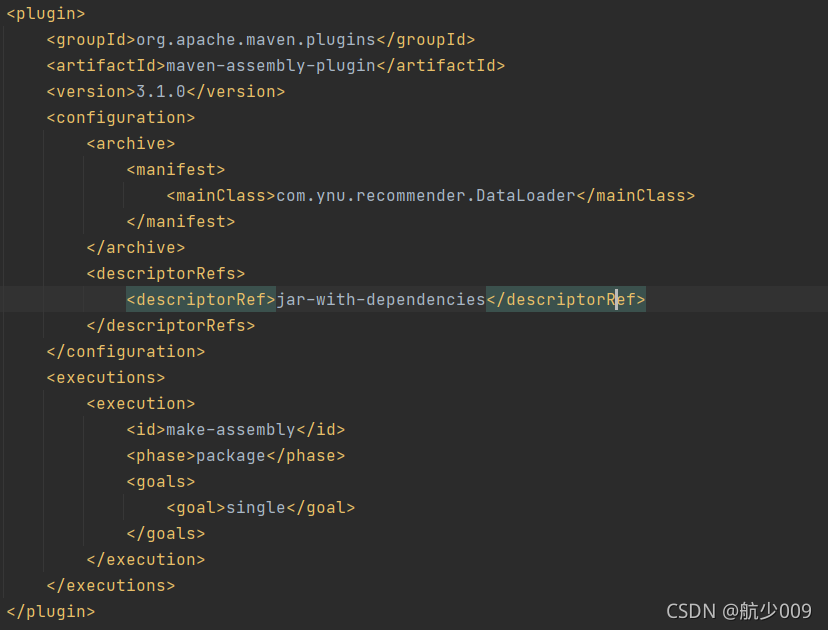The image size is (828, 630).
Task: Click the closing </configuration> tag
Action: click(x=126, y=351)
